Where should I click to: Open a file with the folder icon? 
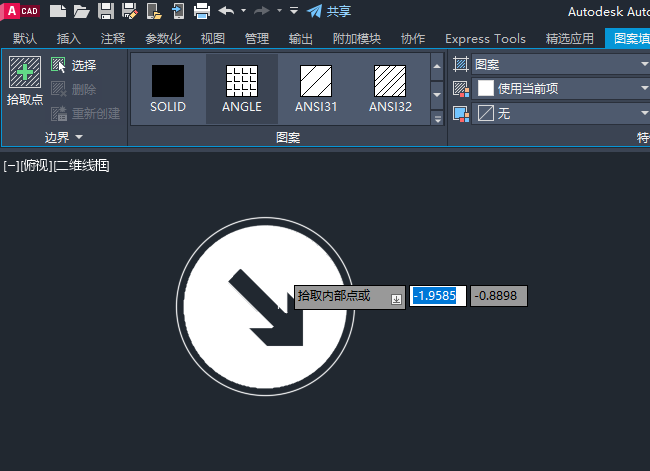coord(82,11)
